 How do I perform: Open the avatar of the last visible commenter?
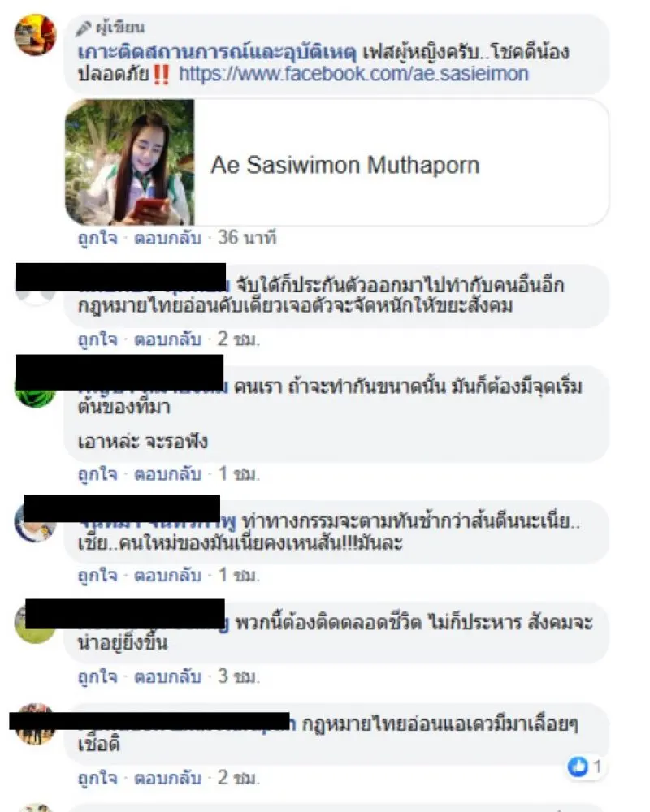pos(35,725)
